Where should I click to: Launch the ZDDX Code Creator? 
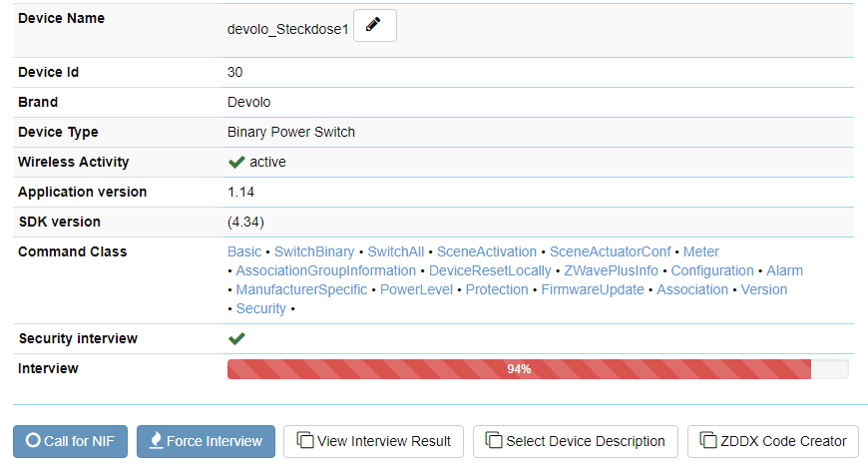pos(773,441)
